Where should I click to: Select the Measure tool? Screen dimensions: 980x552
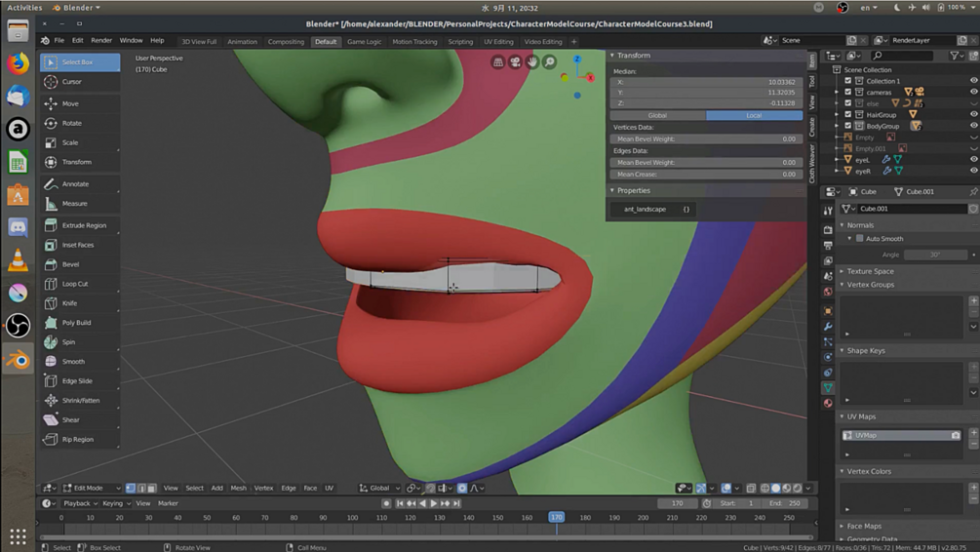pyautogui.click(x=80, y=203)
